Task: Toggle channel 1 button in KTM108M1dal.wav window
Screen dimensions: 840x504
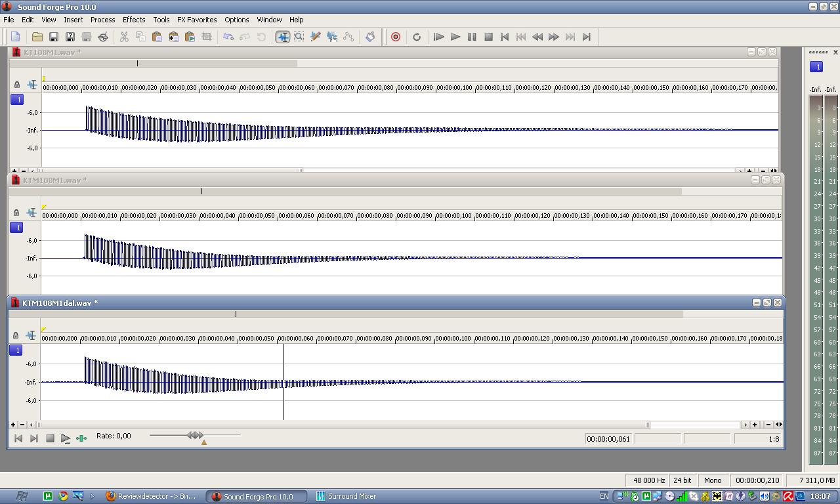Action: (x=16, y=350)
